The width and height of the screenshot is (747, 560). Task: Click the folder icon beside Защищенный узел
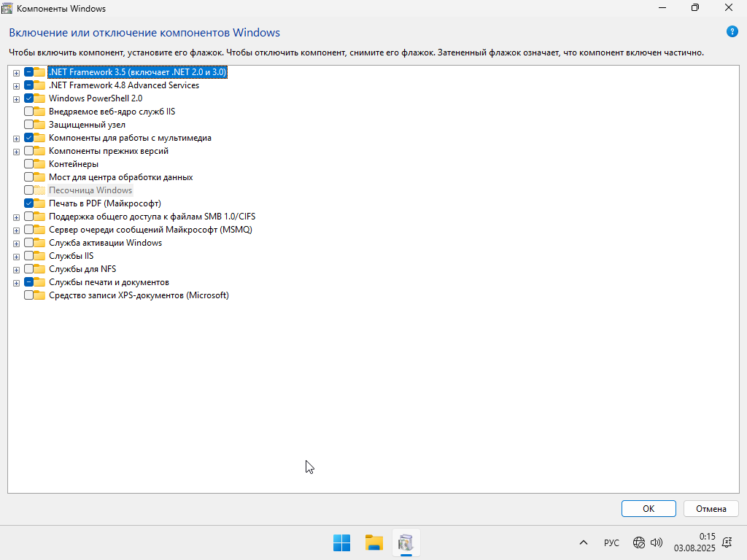click(x=40, y=124)
